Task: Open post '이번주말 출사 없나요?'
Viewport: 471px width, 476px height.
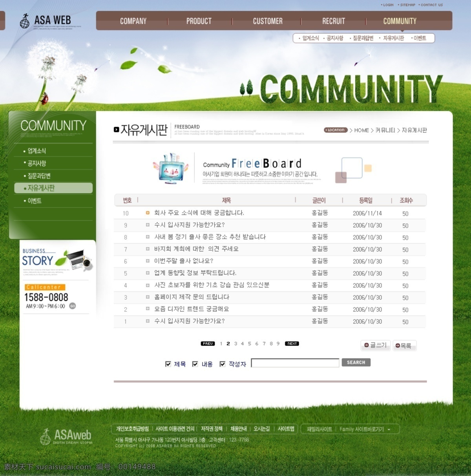Action: coord(184,261)
